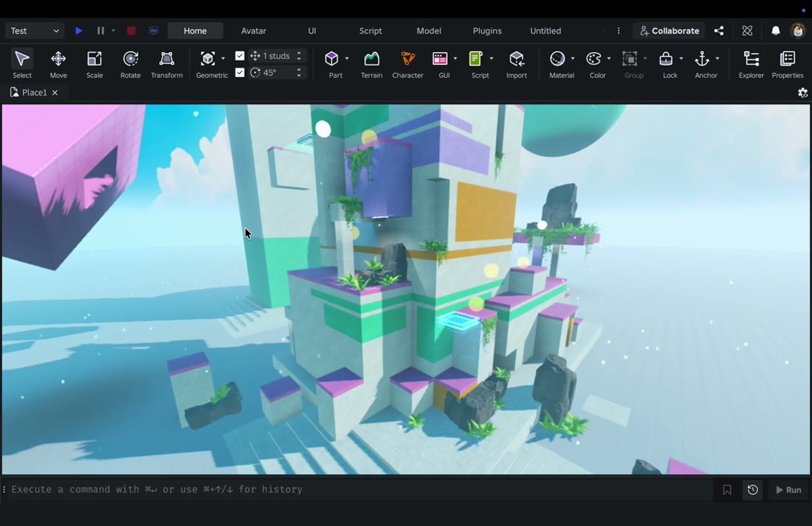Expand the Lock dropdown arrow

click(681, 59)
